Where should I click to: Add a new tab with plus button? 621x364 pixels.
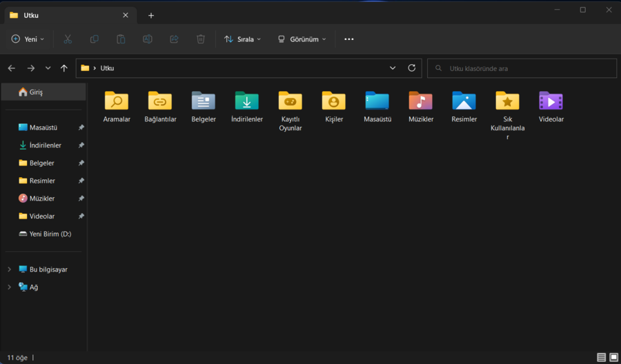(151, 15)
